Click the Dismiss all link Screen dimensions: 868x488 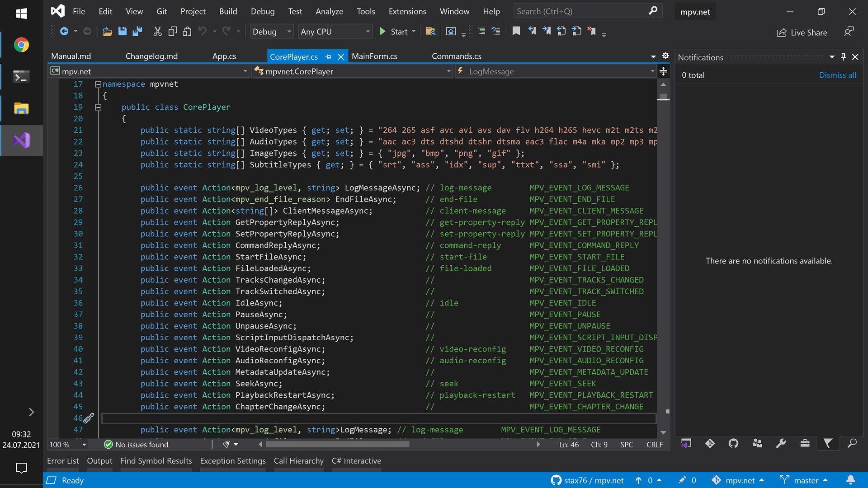point(837,75)
